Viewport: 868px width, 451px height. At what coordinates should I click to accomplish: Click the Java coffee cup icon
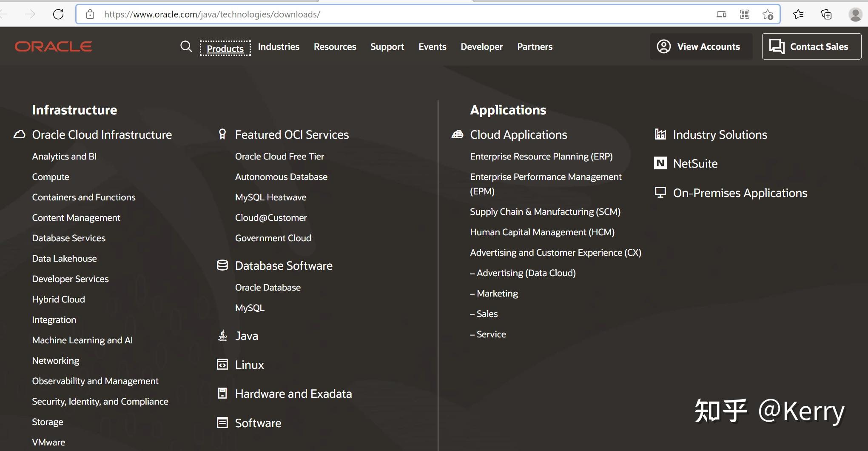222,336
